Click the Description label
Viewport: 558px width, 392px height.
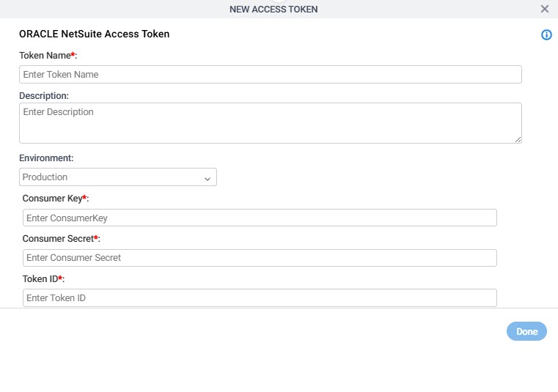click(44, 96)
